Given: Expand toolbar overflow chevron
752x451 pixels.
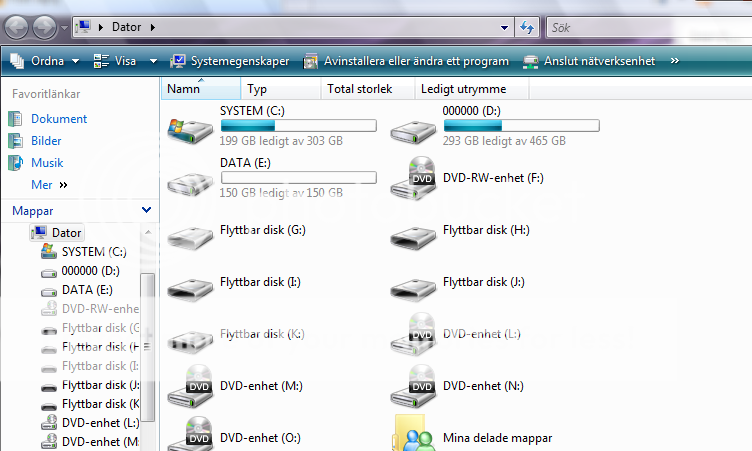Looking at the screenshot, I should tap(675, 61).
